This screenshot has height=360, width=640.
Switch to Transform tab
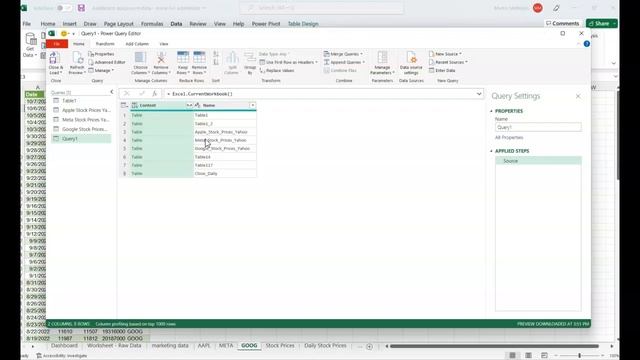[105, 44]
